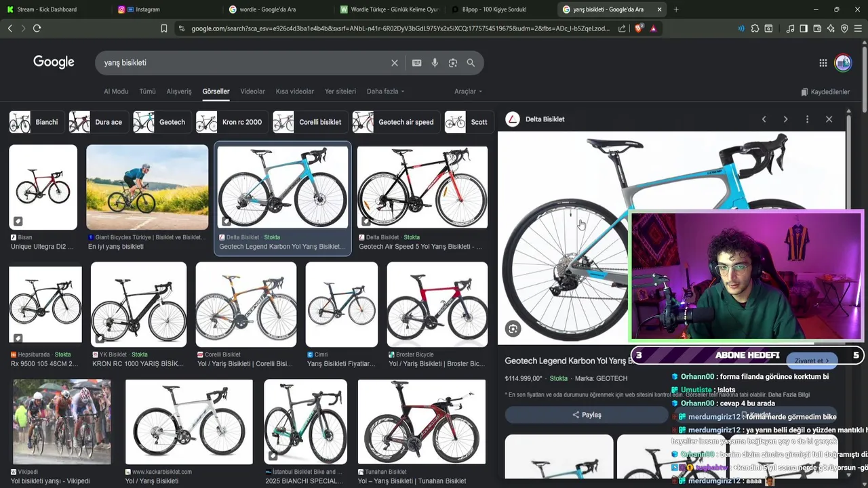The image size is (868, 488).
Task: Open 'En iyi yarış bisikleti' cyclist thumbnail
Action: 147,187
